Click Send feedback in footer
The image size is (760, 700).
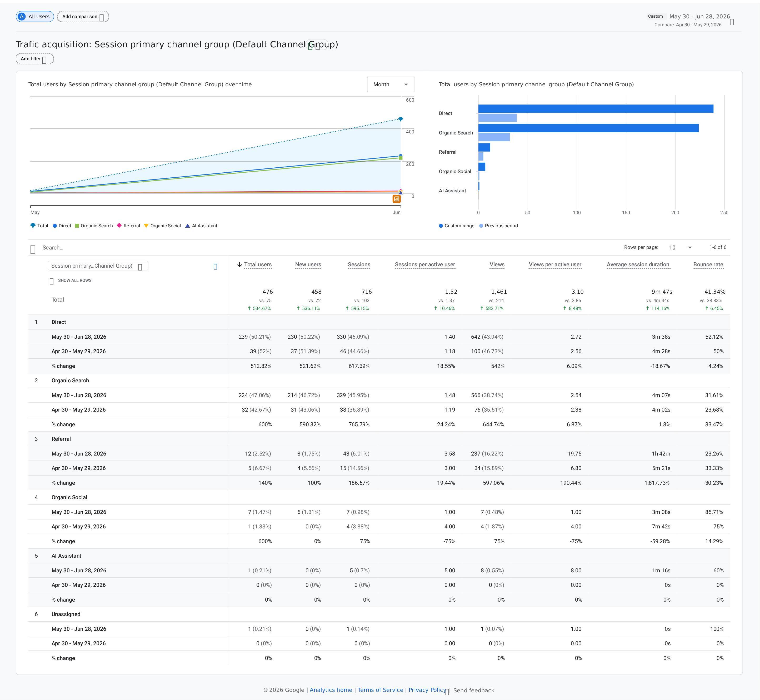pos(474,691)
